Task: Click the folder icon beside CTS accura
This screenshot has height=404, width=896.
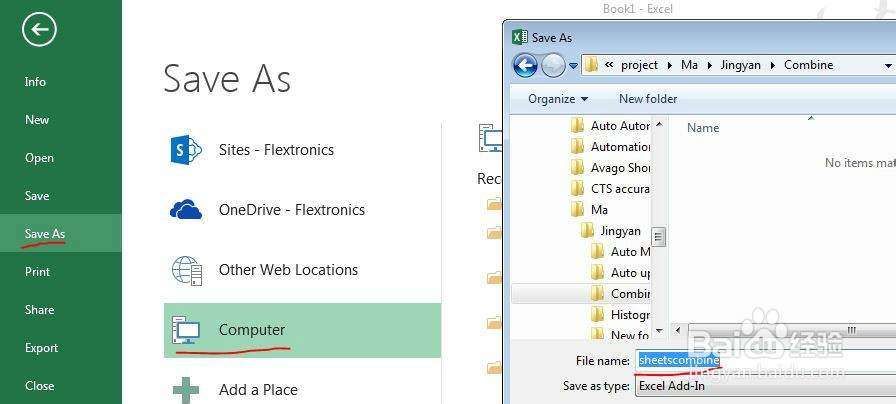Action: click(578, 188)
